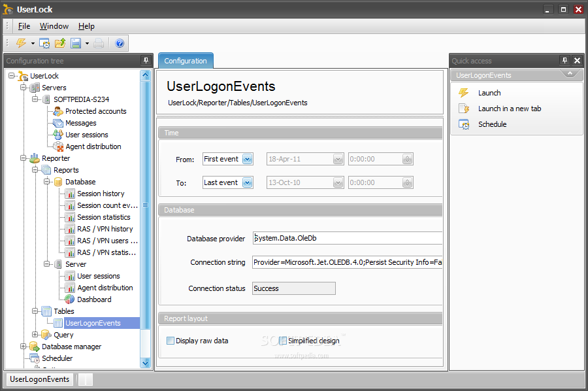Pin the Configuration tree panel
Screen dimensions: 588x391
click(x=146, y=60)
